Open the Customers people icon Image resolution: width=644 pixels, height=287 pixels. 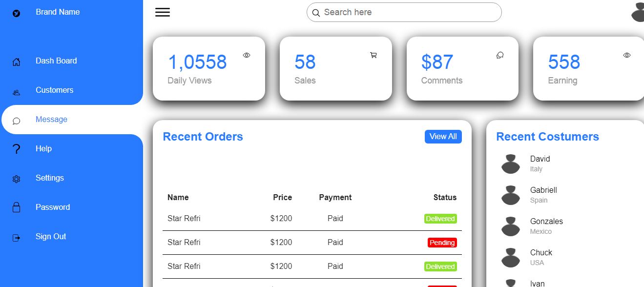(x=16, y=92)
